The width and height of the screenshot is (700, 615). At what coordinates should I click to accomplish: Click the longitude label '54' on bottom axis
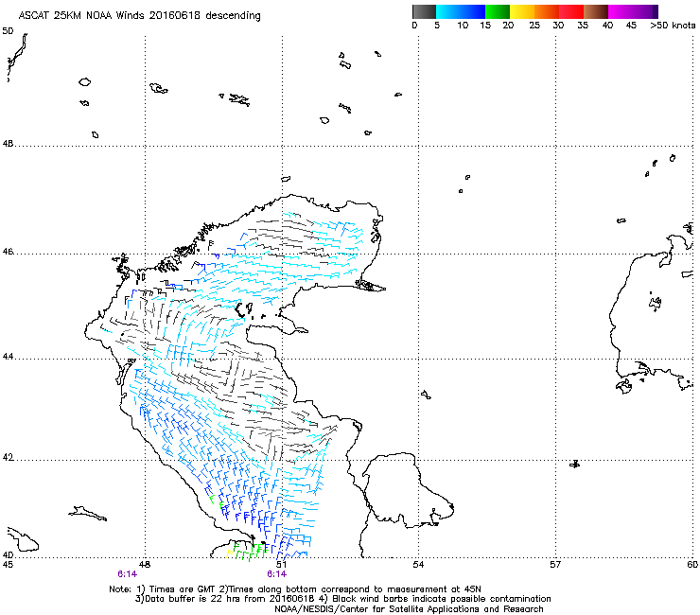tap(418, 565)
